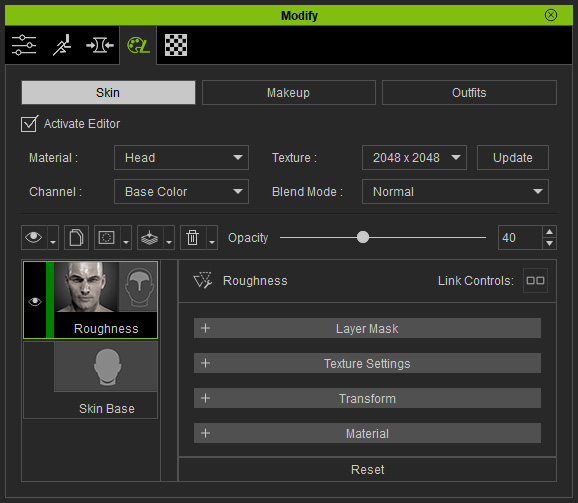The image size is (578, 503).
Task: Open the Morph constraint tab icon
Action: tap(100, 45)
